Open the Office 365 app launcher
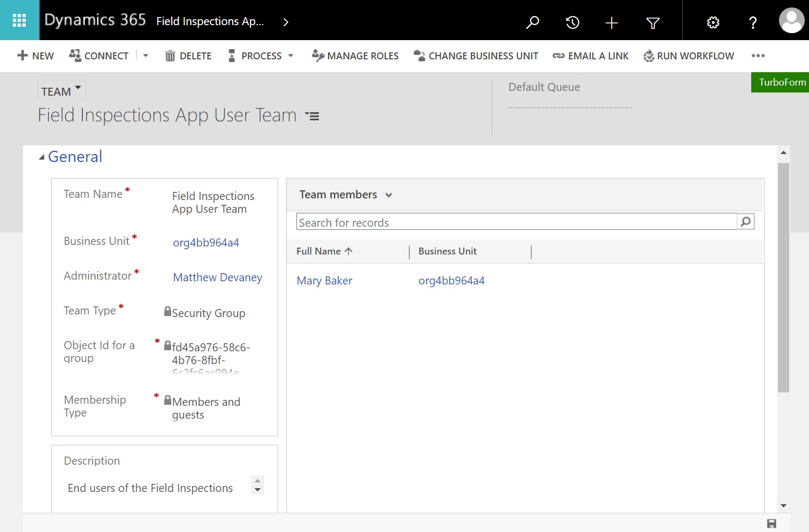 (19, 20)
